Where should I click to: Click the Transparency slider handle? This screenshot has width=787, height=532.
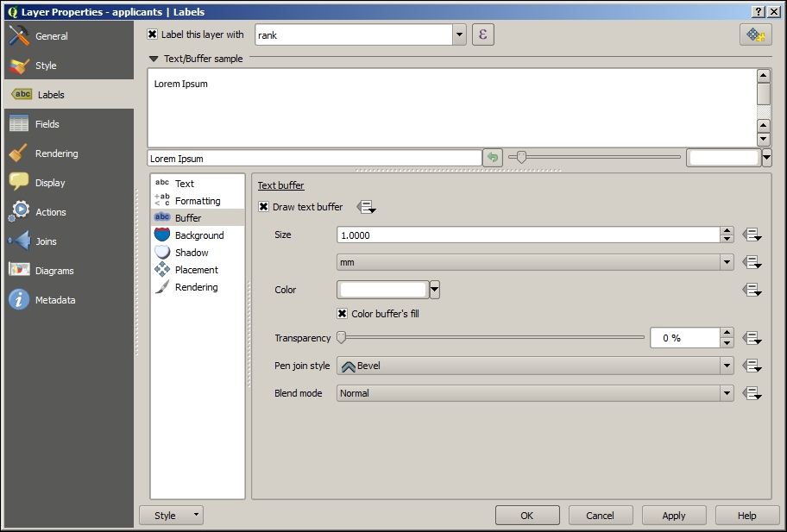click(342, 337)
